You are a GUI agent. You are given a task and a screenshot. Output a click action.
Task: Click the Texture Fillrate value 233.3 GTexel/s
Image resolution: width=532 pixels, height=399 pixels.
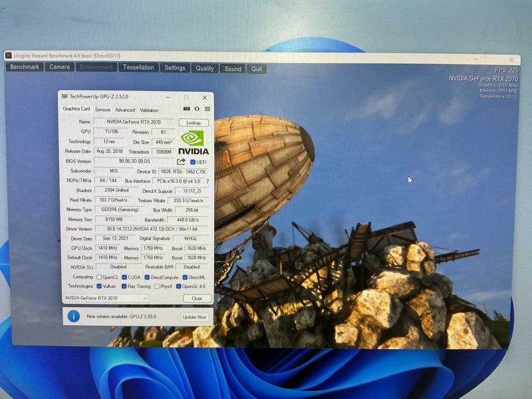pyautogui.click(x=188, y=201)
